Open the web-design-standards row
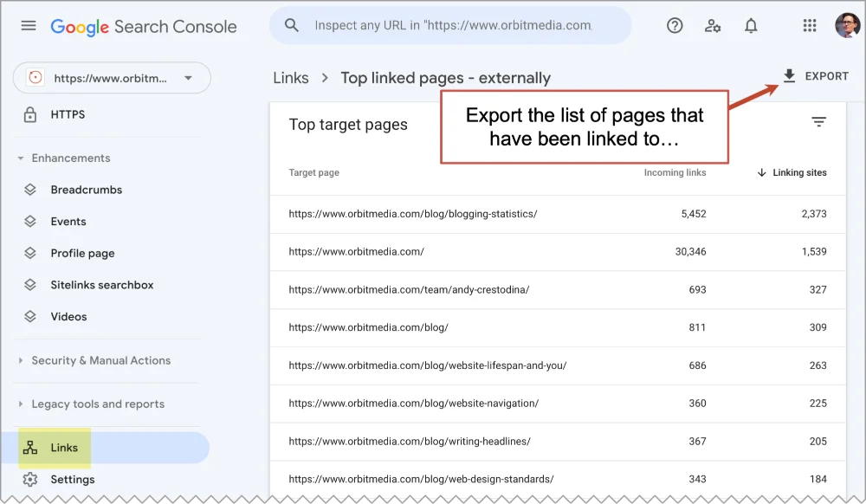Screen dimensions: 866x504 pos(558,479)
